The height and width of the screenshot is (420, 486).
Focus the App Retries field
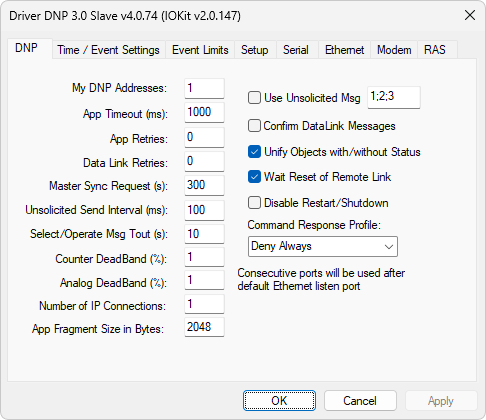204,137
